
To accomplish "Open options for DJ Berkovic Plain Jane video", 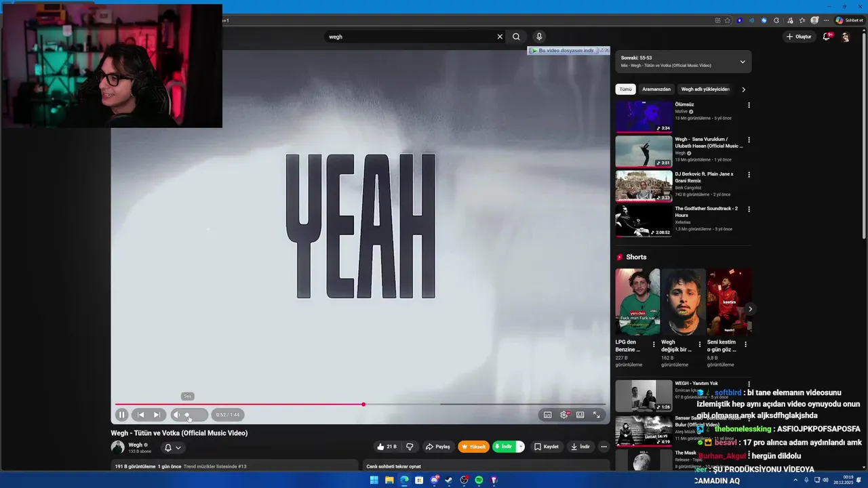I will pyautogui.click(x=749, y=174).
